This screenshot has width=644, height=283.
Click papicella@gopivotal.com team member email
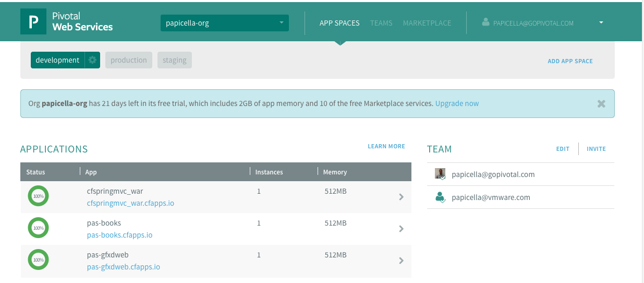(x=493, y=174)
